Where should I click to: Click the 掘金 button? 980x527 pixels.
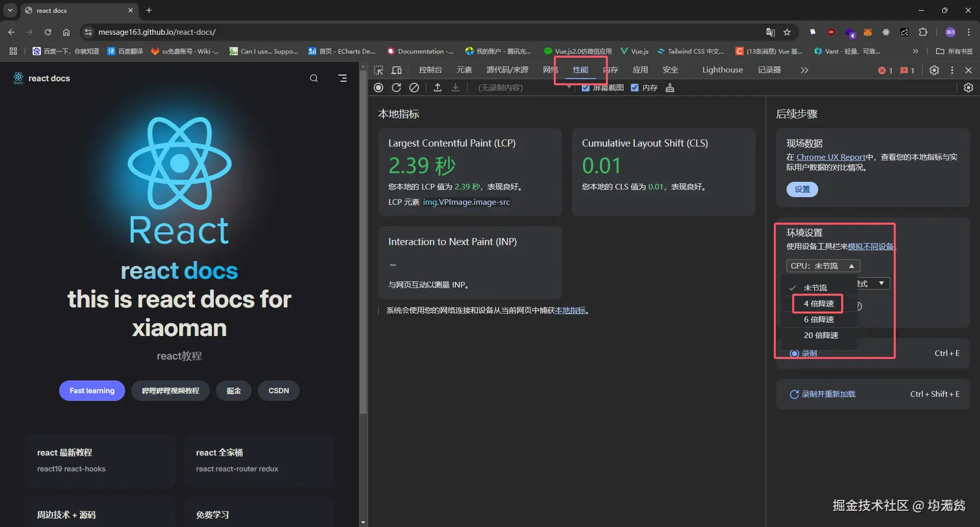point(234,391)
